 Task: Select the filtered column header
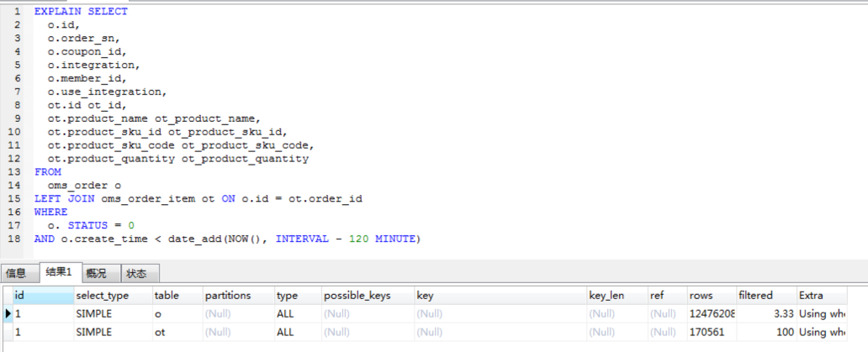(x=755, y=296)
